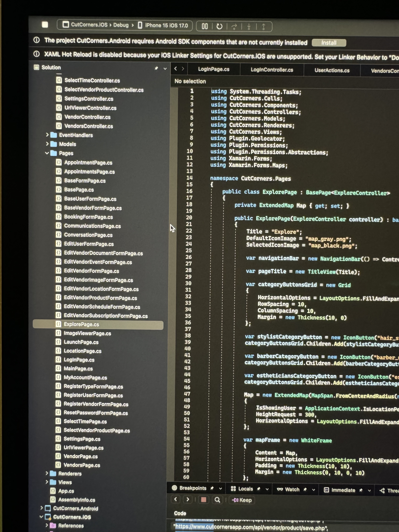Navigate back with editor left chevron
This screenshot has width=399, height=532.
(x=176, y=69)
